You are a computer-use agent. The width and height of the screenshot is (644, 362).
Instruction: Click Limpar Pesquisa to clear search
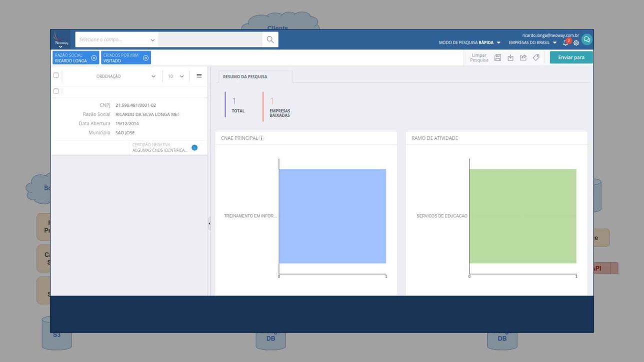(478, 58)
